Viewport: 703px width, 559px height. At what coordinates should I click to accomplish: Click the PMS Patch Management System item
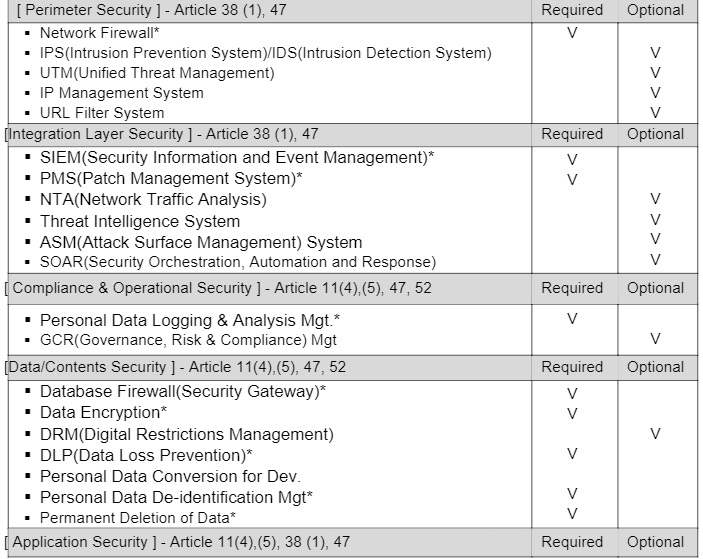(171, 179)
